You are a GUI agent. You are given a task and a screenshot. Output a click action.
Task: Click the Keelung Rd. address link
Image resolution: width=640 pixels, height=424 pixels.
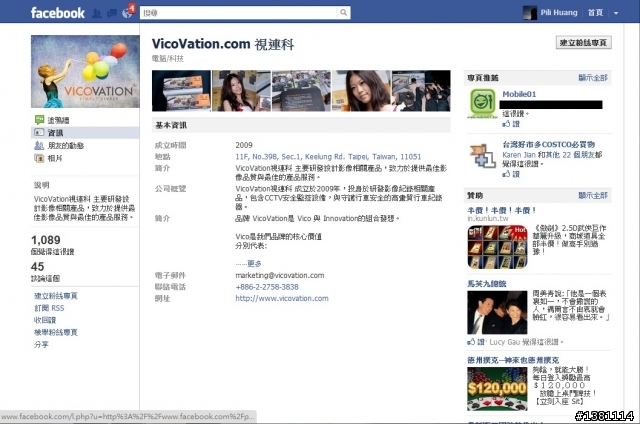click(x=328, y=157)
